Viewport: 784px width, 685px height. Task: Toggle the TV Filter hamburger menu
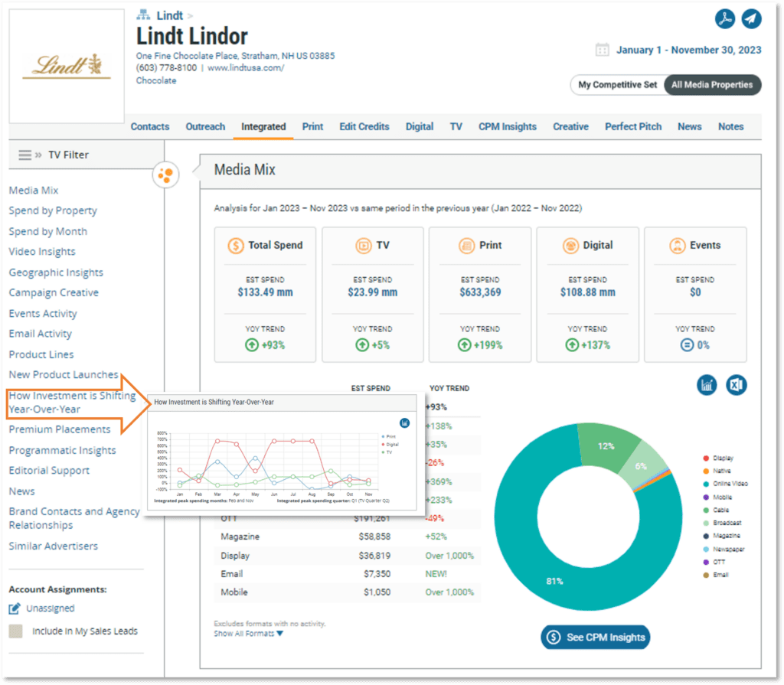(x=25, y=155)
